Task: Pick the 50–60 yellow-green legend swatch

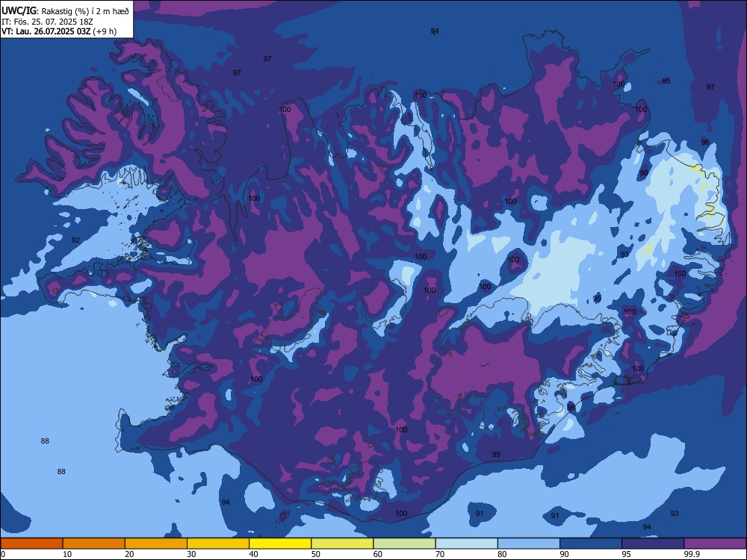Action: pos(342,544)
